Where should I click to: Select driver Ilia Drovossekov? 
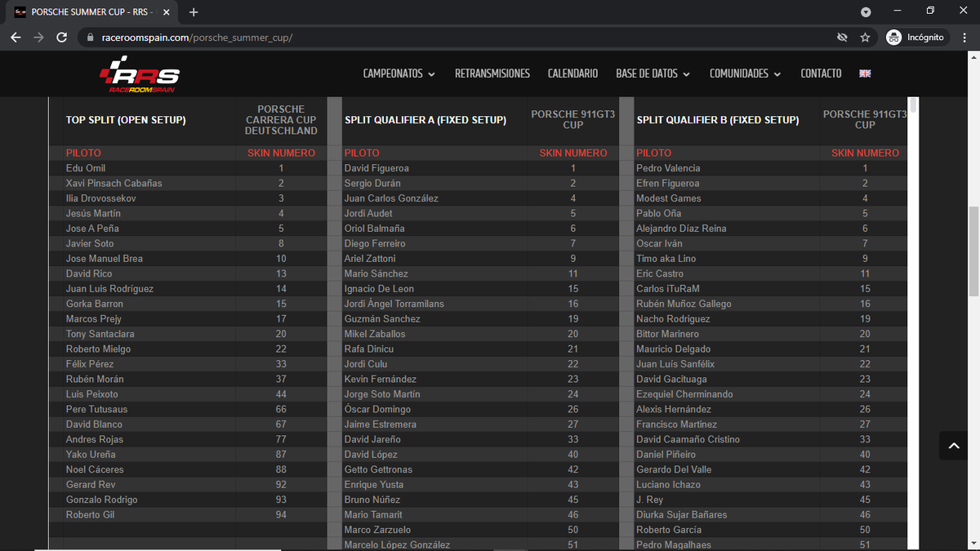pos(101,198)
